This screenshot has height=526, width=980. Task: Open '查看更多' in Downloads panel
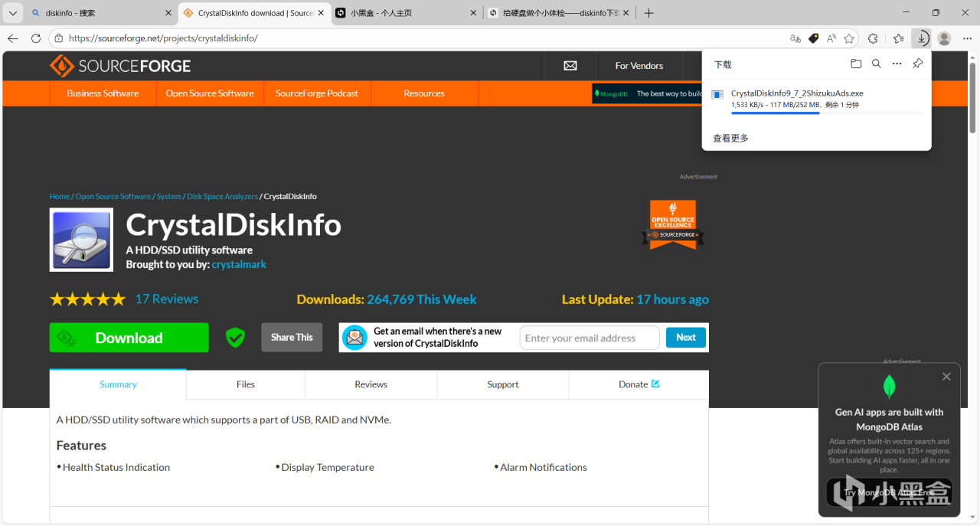pos(730,139)
